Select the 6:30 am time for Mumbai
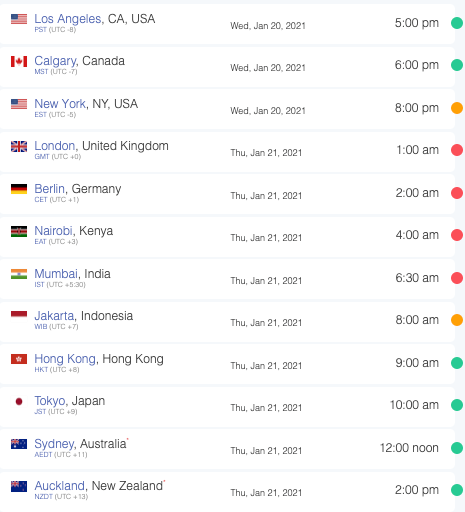 tap(417, 278)
